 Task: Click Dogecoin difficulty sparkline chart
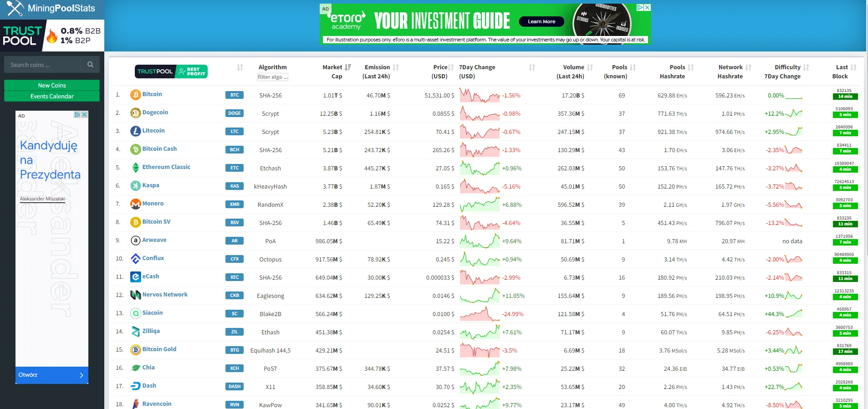tap(794, 113)
